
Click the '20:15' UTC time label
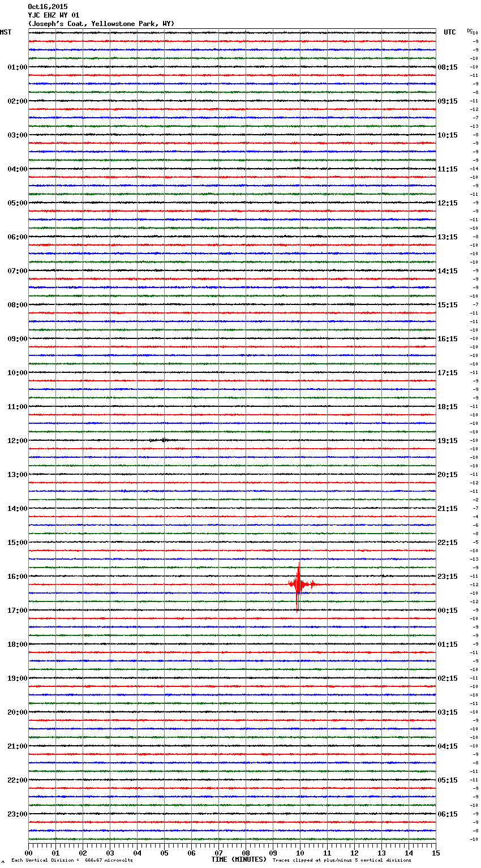click(x=448, y=475)
